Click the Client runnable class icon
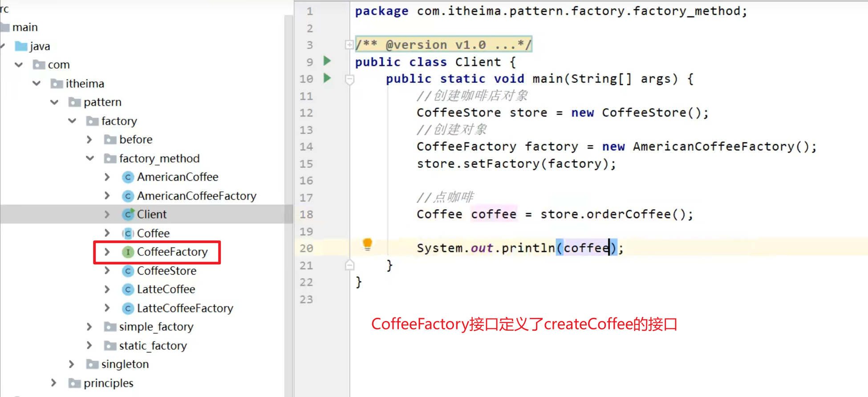Viewport: 868px width, 397px height. [x=128, y=215]
